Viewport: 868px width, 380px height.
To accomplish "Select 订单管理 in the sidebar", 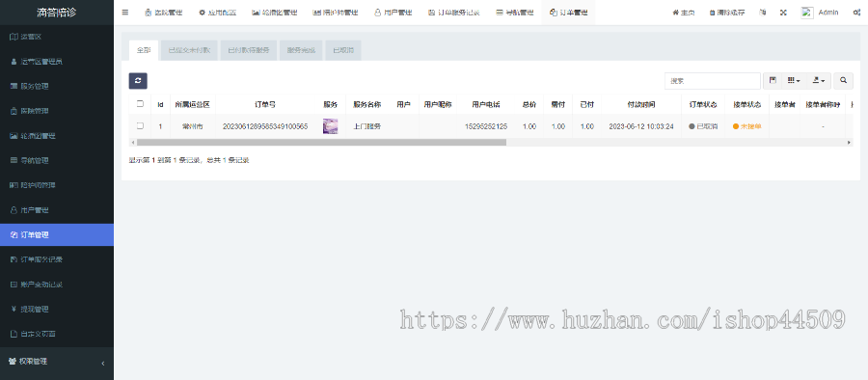I will click(x=57, y=235).
